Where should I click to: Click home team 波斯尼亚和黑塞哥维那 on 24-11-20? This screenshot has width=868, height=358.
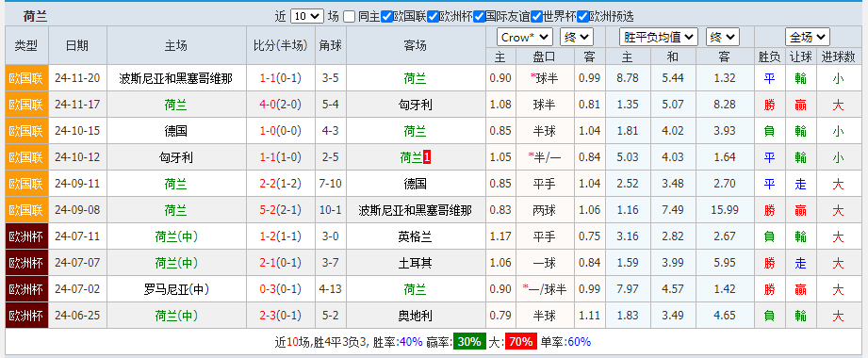pyautogui.click(x=176, y=78)
